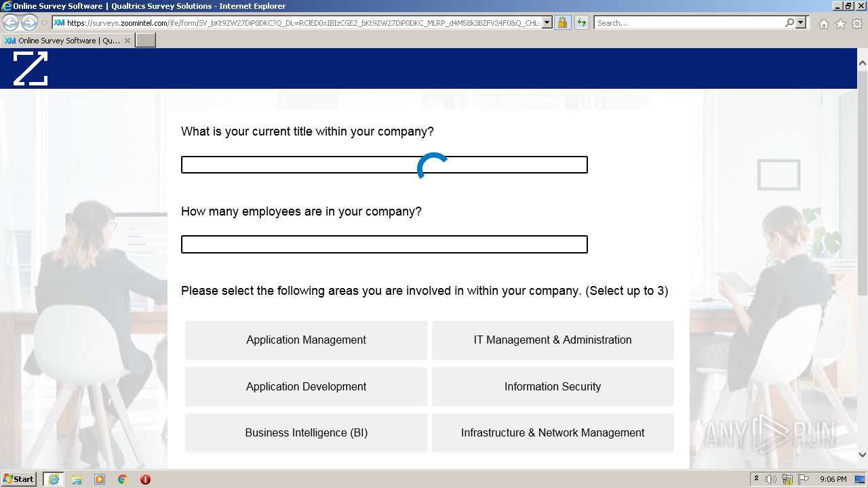This screenshot has width=868, height=488.
Task: Select Information Security option
Action: (x=553, y=386)
